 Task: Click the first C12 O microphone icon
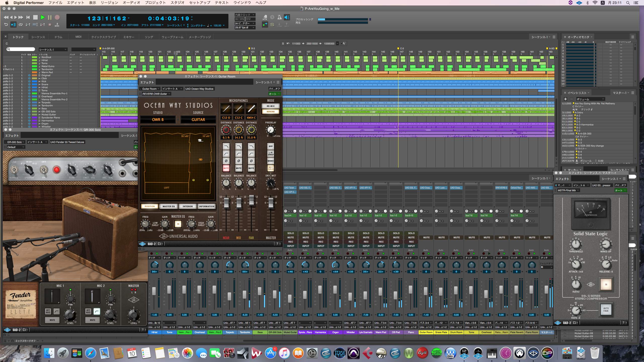pos(226,109)
